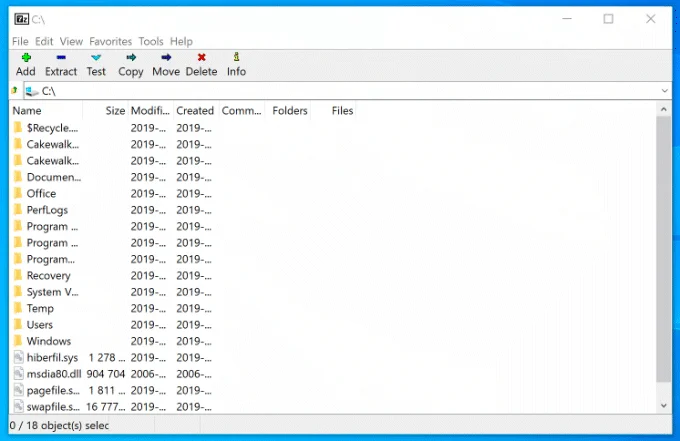Select the 16 777... size of swapfile
680x441 pixels.
(105, 407)
